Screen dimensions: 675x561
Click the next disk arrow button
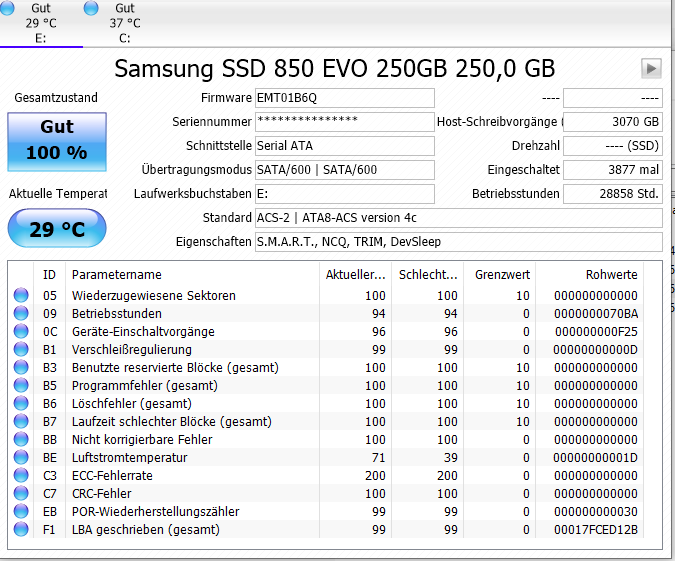coord(651,68)
